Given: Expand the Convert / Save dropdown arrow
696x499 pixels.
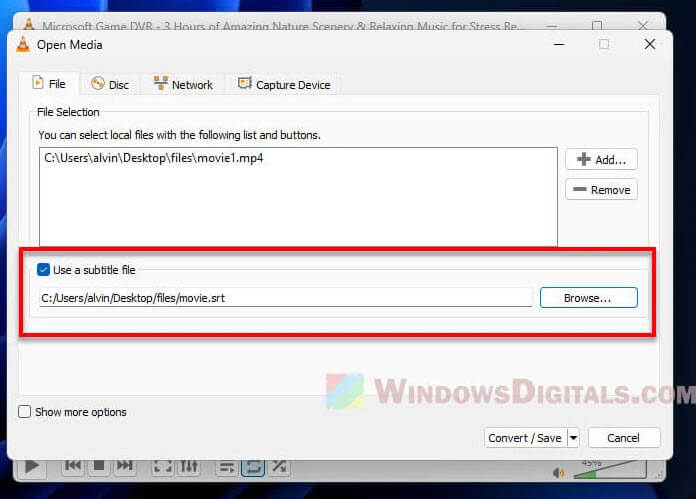Looking at the screenshot, I should click(573, 438).
